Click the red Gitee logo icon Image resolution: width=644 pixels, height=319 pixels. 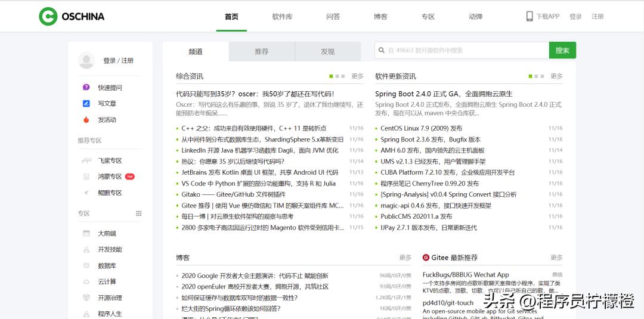426,258
